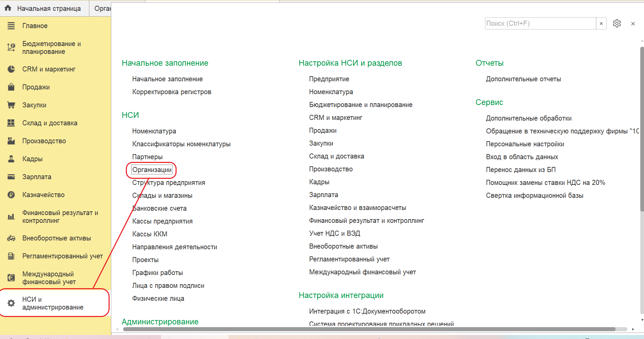Clear the search field with x button

[x=601, y=23]
